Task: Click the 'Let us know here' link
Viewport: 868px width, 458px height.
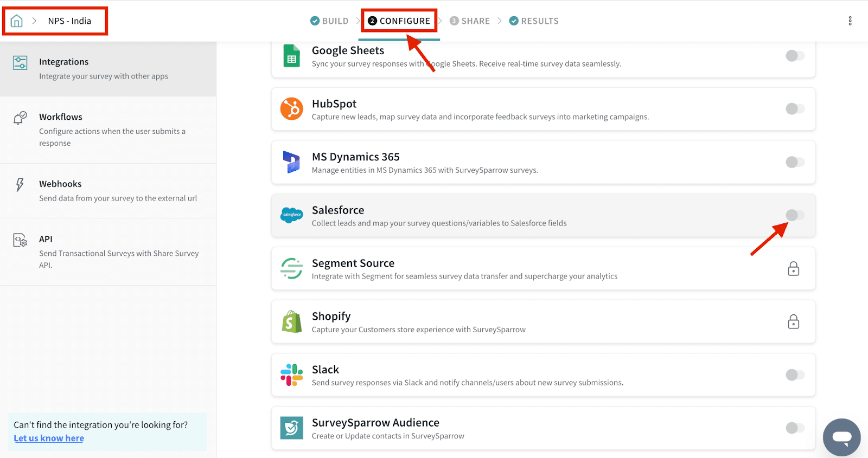Action: click(49, 438)
